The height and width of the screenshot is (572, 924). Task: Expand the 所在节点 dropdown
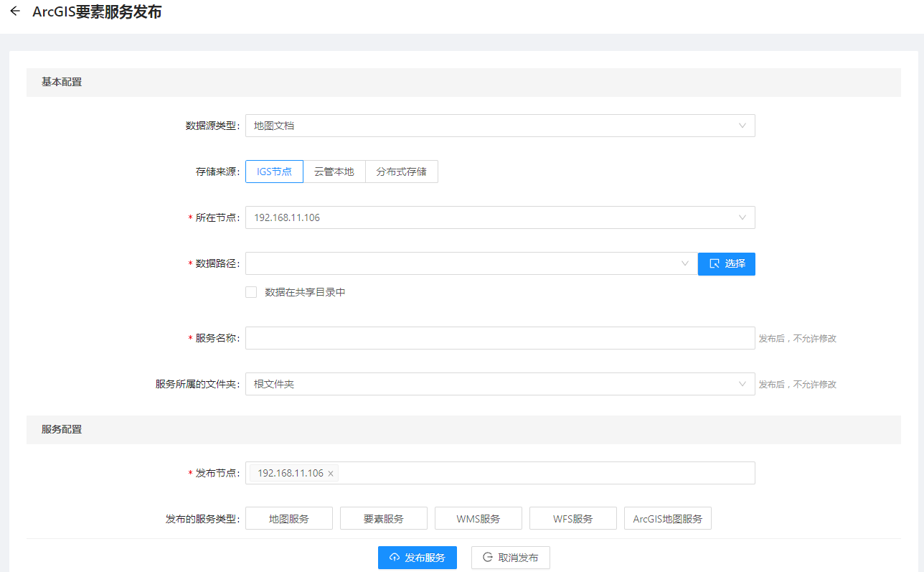pyautogui.click(x=500, y=217)
